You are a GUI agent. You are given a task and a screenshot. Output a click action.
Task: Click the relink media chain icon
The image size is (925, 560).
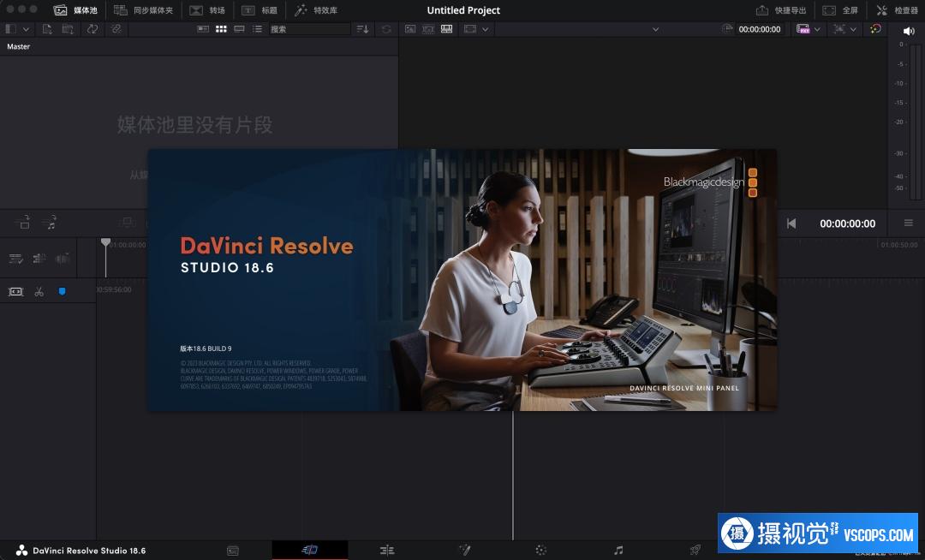click(x=116, y=29)
